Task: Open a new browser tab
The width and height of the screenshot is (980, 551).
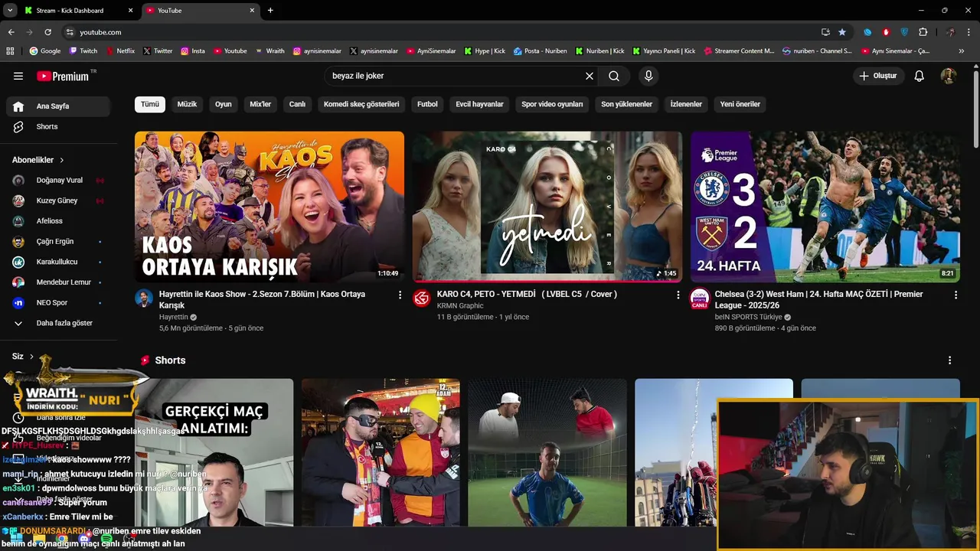Action: (x=270, y=11)
